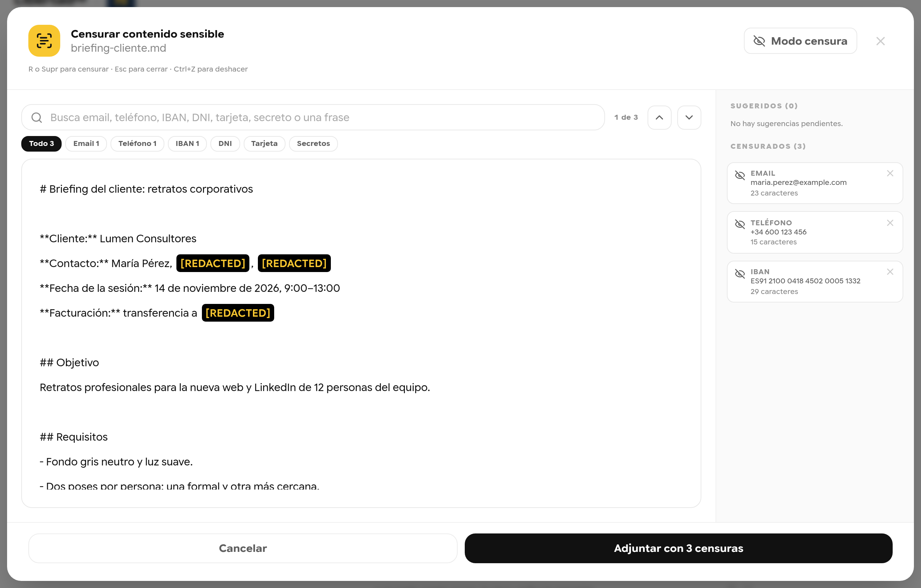Filter by Tarjeta chip
Image resolution: width=921 pixels, height=588 pixels.
click(x=264, y=143)
